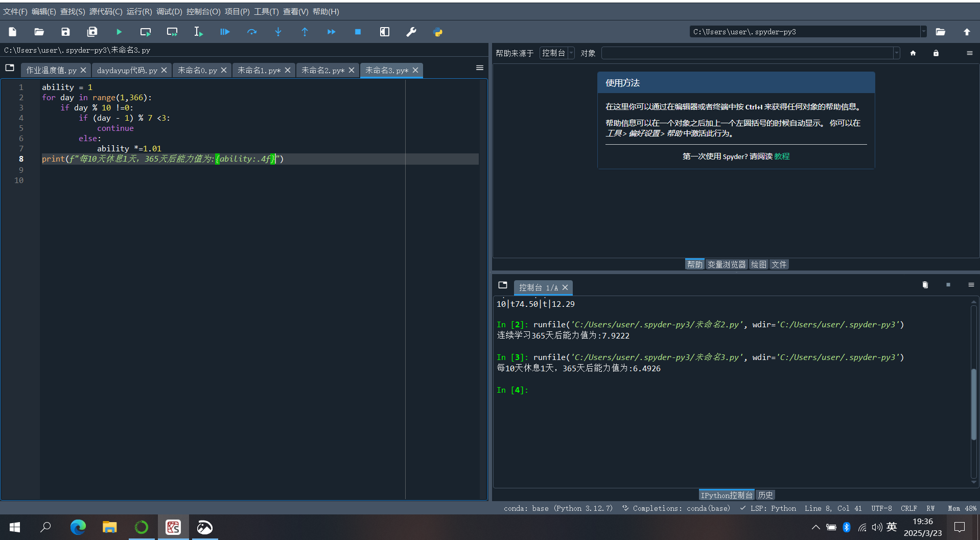Save the current file
The width and height of the screenshot is (980, 540).
pos(65,32)
